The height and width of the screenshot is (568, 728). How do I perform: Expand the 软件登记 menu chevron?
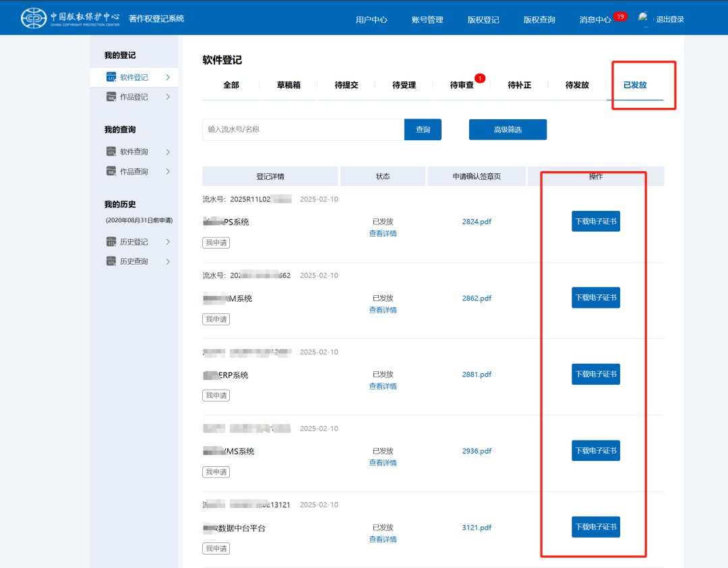[x=169, y=77]
